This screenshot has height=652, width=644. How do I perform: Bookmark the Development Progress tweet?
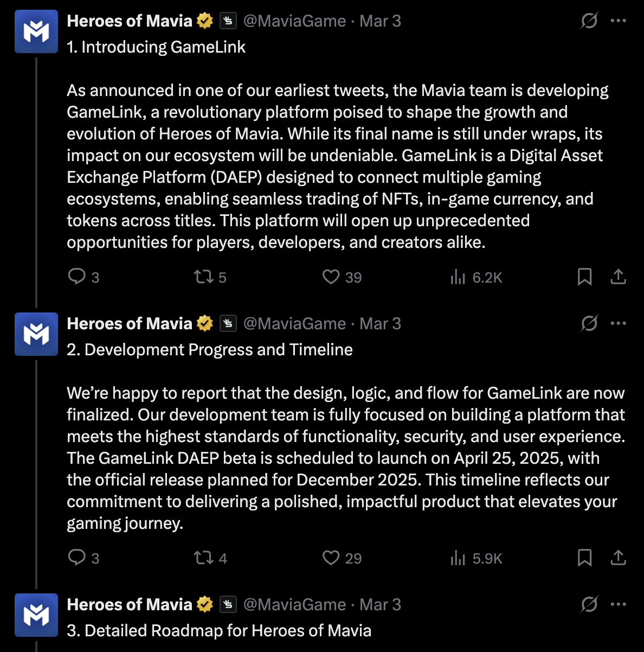(584, 558)
